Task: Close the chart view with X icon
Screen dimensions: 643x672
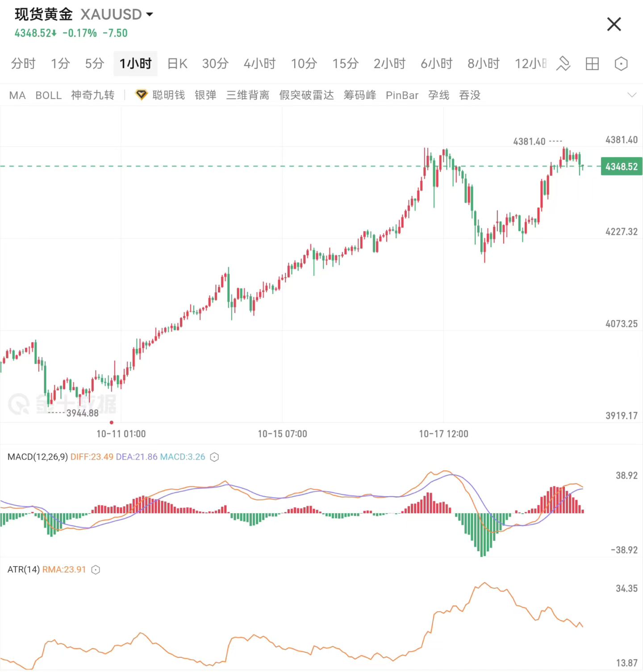Action: [614, 25]
